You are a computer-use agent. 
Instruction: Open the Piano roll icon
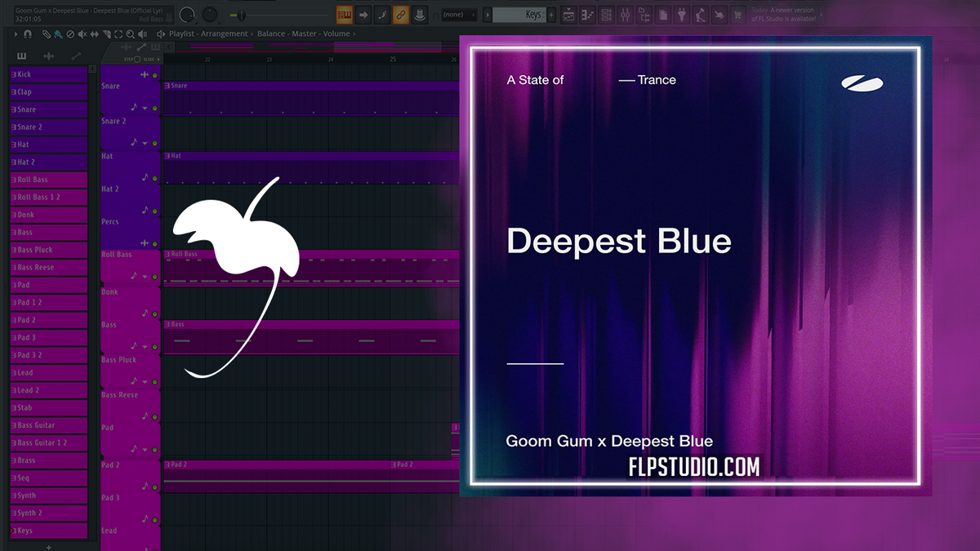(x=586, y=14)
